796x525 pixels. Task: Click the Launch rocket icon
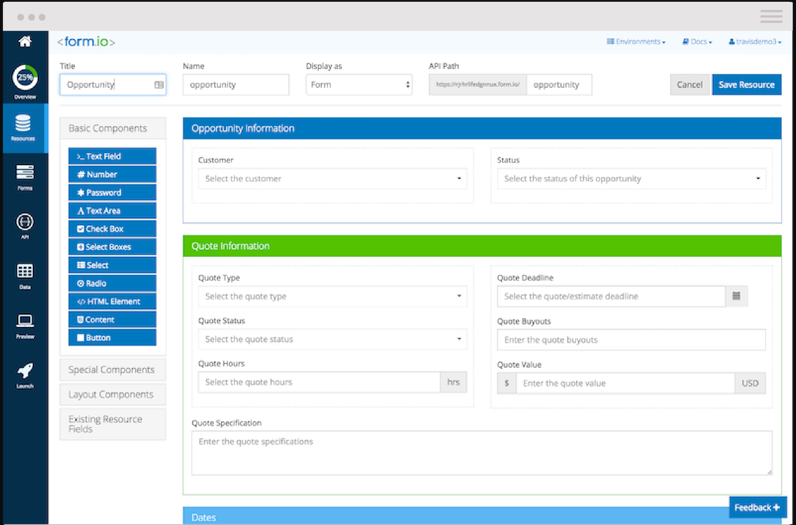[24, 371]
